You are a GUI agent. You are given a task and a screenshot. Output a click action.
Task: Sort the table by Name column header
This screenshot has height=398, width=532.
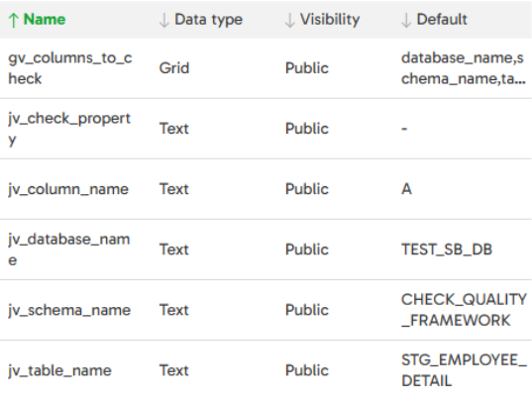45,20
